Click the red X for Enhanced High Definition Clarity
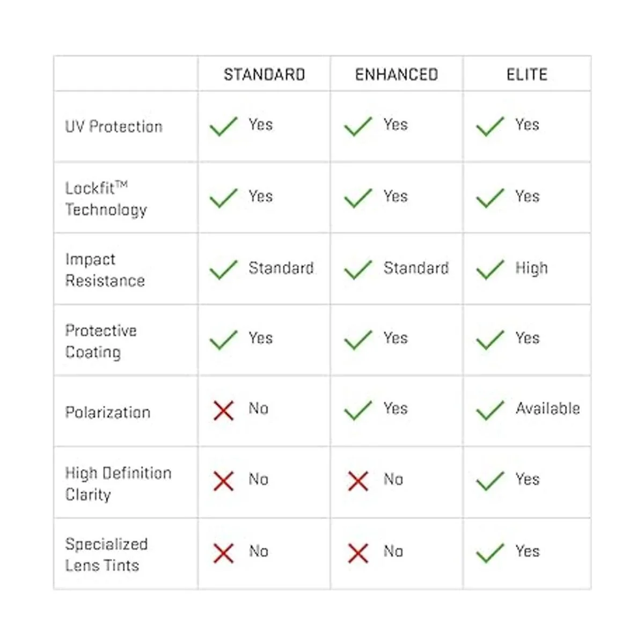 click(358, 481)
